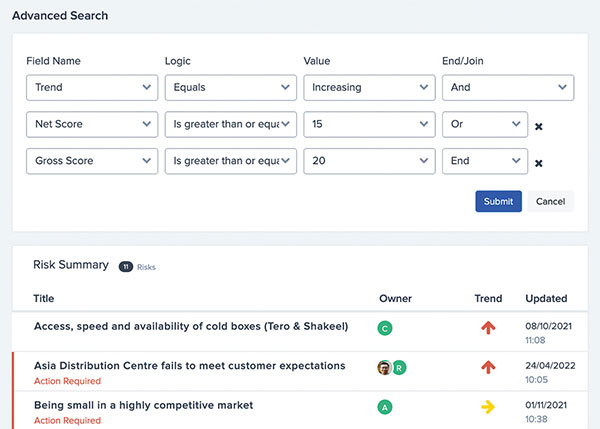Click the photo owner avatar

pos(385,368)
